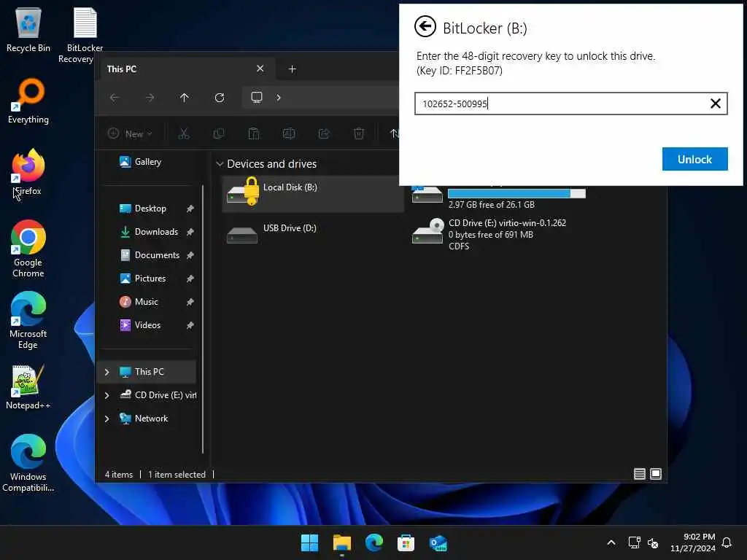Select locked Local Disk (B:)
This screenshot has width=747, height=560.
click(x=312, y=193)
